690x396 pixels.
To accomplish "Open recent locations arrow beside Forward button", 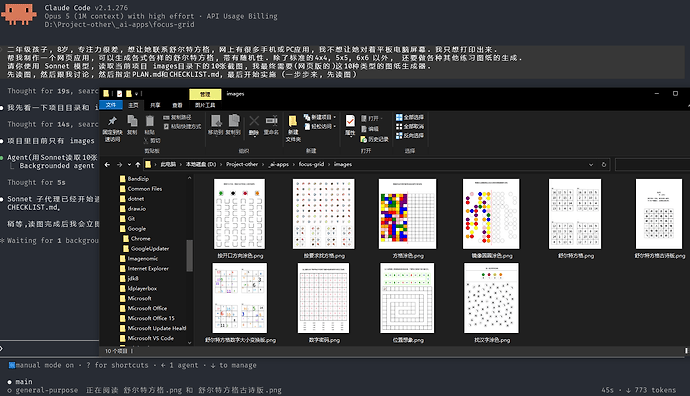I will 129,165.
